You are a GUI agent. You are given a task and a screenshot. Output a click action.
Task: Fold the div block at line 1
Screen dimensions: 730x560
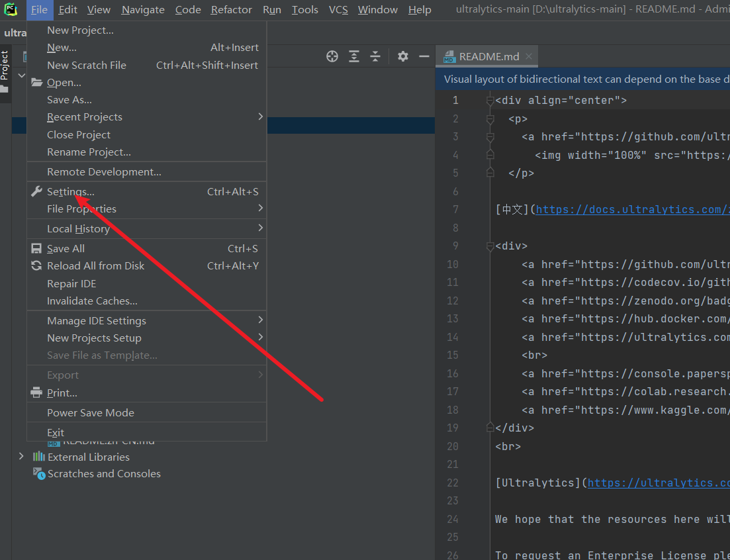pyautogui.click(x=490, y=100)
